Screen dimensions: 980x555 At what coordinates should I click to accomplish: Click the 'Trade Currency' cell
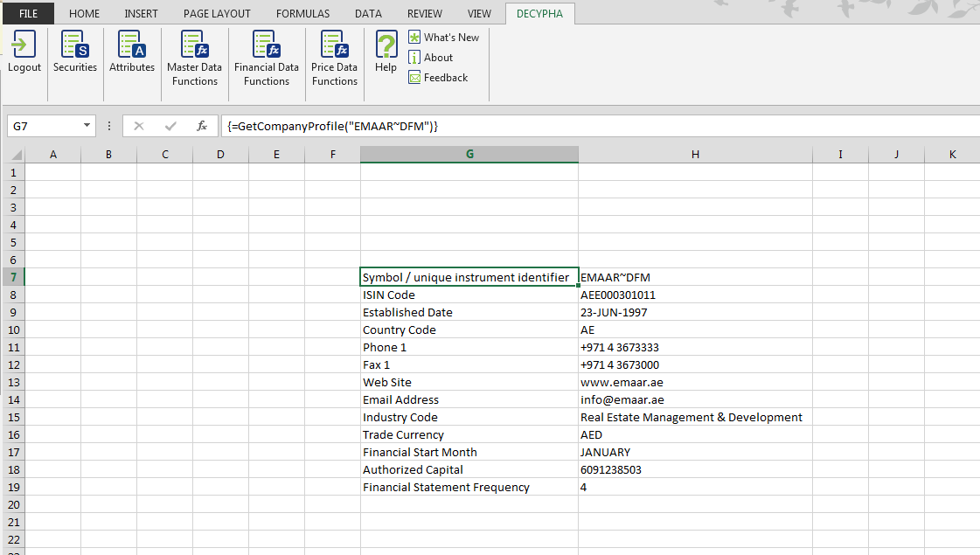point(469,435)
